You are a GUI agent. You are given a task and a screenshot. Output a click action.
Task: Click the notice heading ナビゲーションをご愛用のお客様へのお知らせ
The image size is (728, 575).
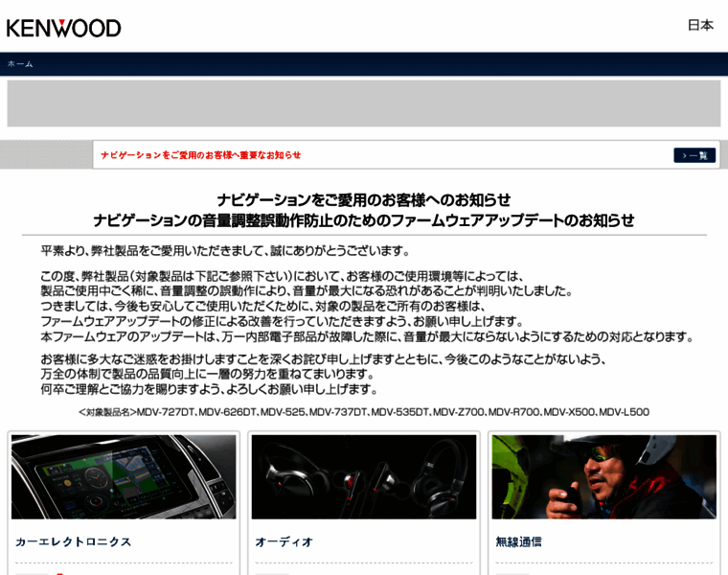pyautogui.click(x=364, y=200)
